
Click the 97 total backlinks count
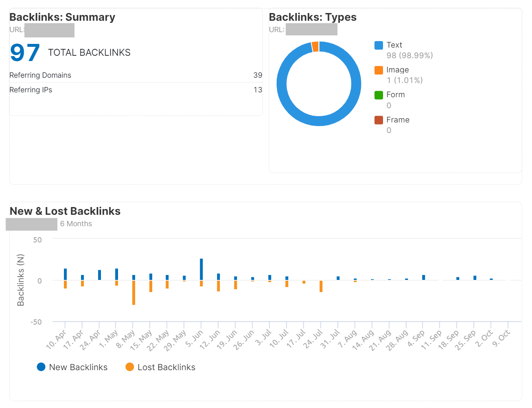tap(24, 52)
